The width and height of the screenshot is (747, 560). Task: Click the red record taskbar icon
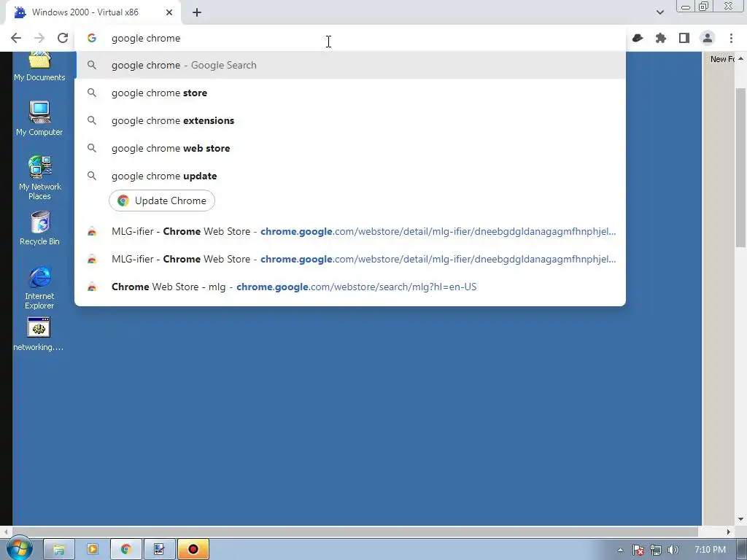click(x=193, y=550)
